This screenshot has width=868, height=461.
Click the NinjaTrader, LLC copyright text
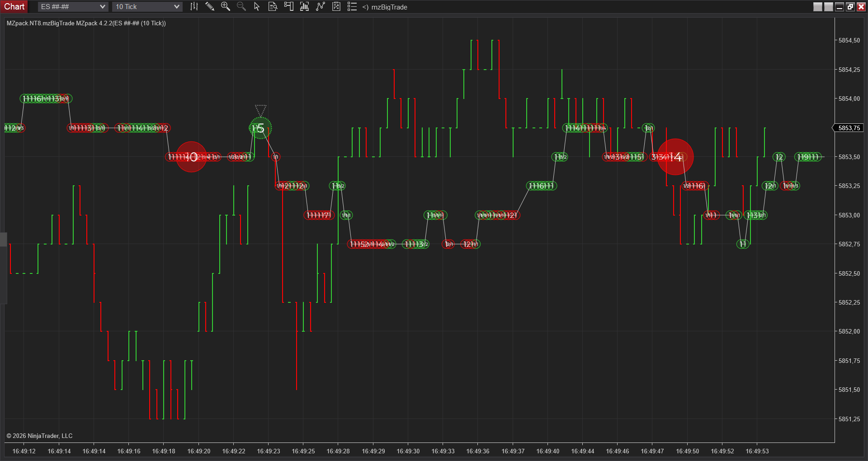click(x=39, y=436)
